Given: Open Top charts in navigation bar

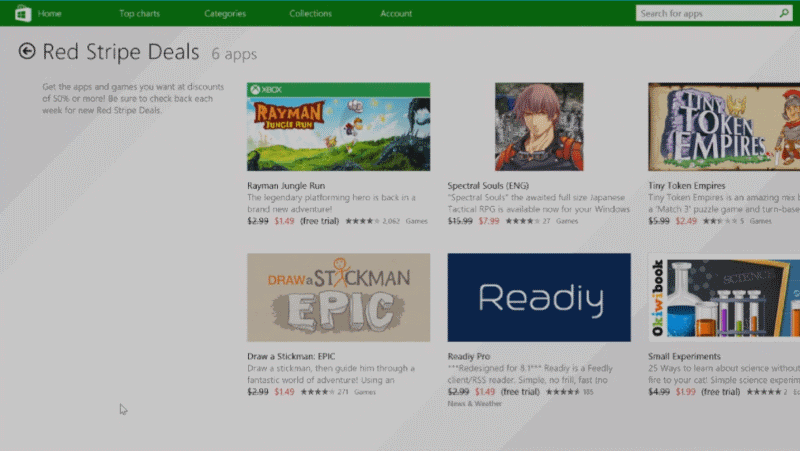Looking at the screenshot, I should click(139, 14).
